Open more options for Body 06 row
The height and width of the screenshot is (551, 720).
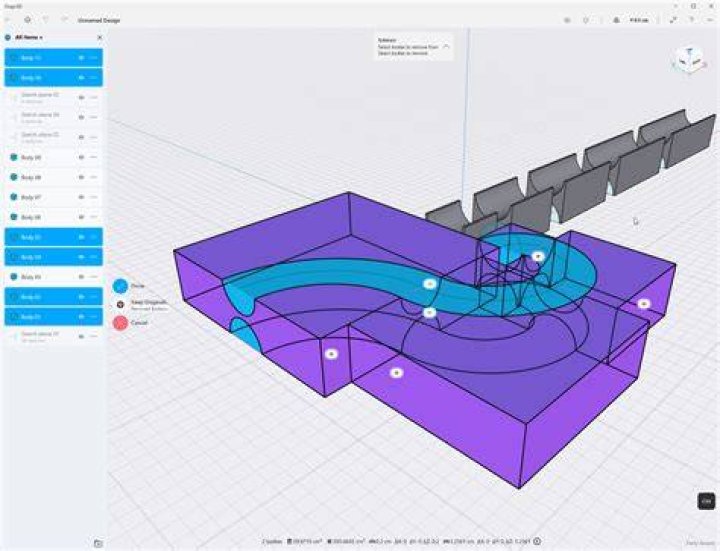pos(94,217)
